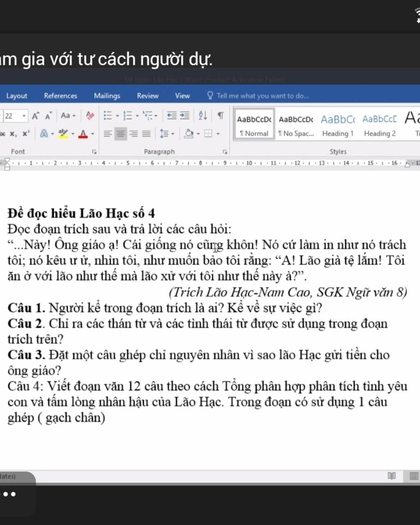Align text left
The image size is (420, 525).
tap(107, 134)
